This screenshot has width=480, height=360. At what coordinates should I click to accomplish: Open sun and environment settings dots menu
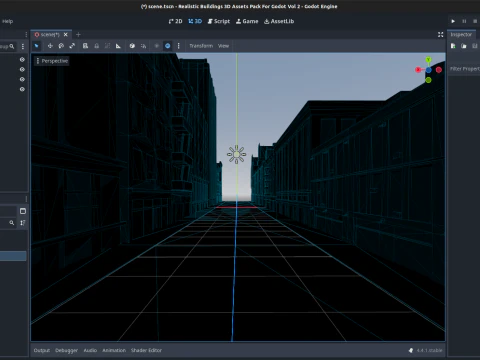click(x=178, y=46)
